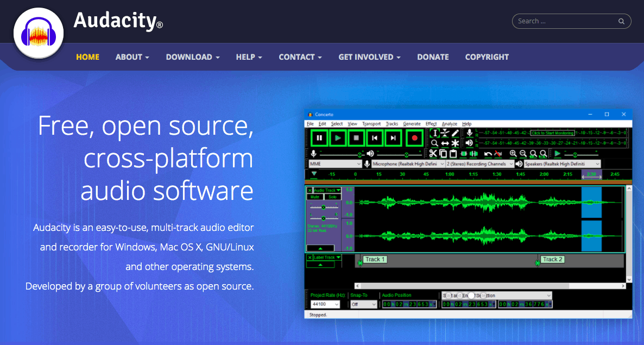
Task: Solo the Audio Track
Action: (332, 197)
